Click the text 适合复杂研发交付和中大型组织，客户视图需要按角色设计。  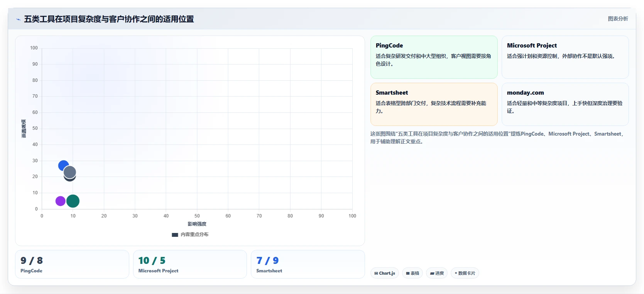click(x=433, y=60)
